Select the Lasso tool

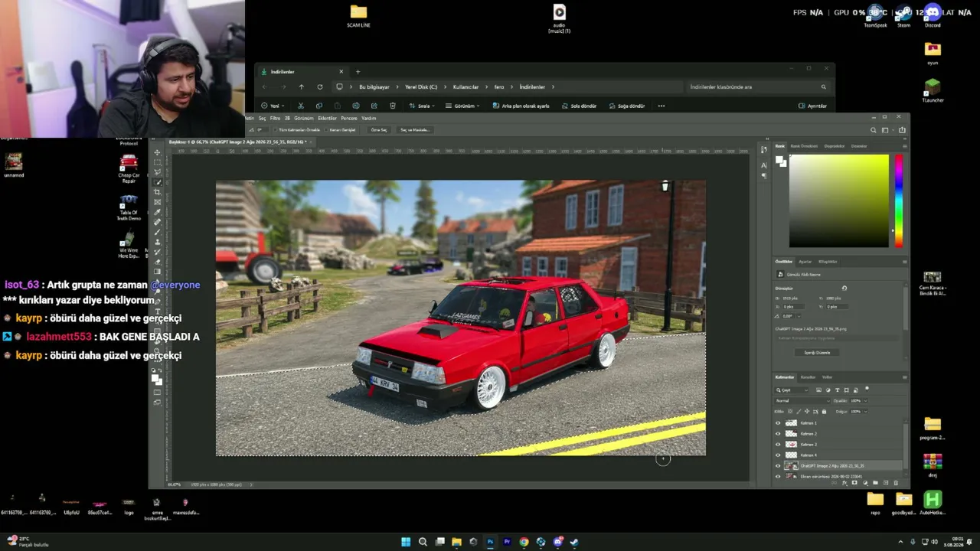(158, 172)
